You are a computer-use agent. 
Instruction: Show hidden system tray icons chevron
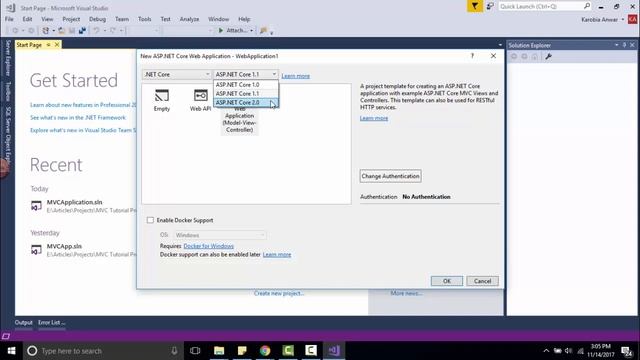pos(546,351)
